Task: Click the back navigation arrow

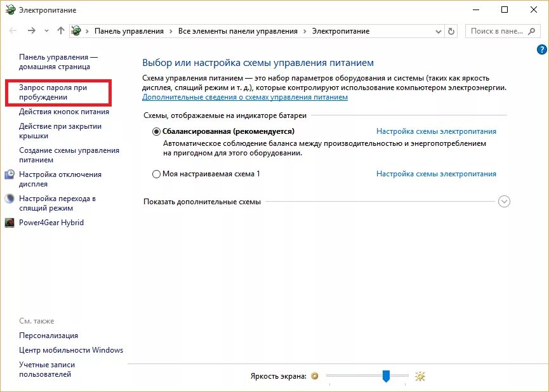Action: click(x=13, y=31)
